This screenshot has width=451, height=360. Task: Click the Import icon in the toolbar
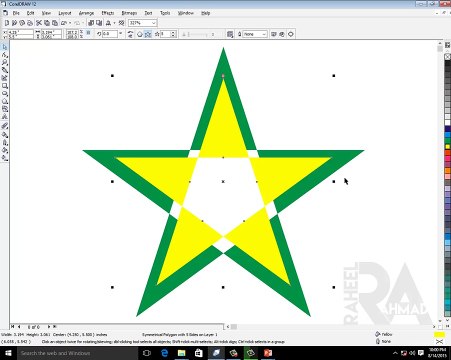(x=91, y=23)
